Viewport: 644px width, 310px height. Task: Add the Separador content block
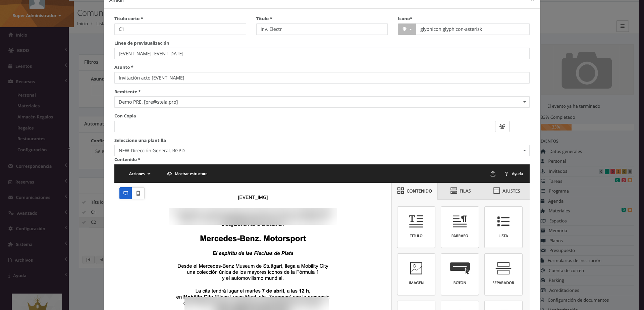(x=503, y=274)
